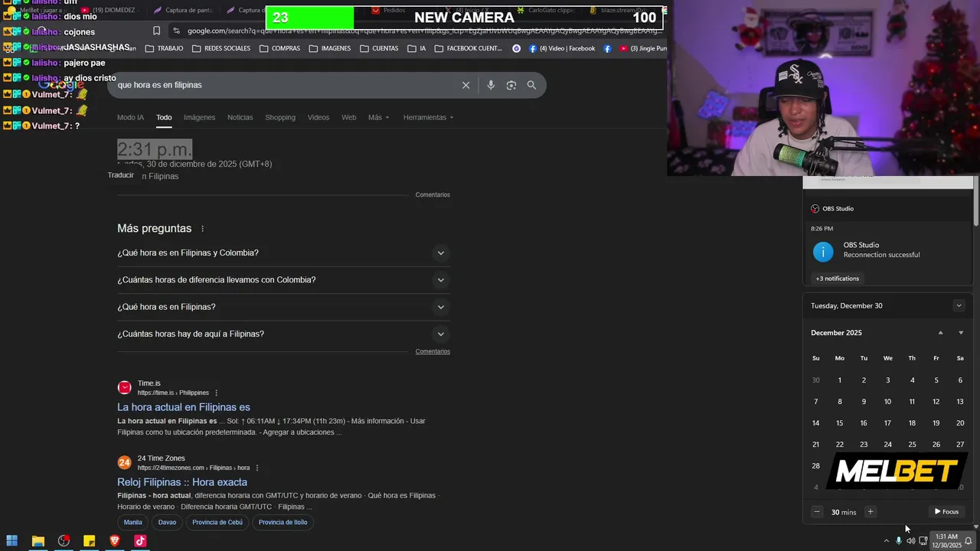Decrease focus minutes with minus button
980x551 pixels.
pyautogui.click(x=817, y=512)
